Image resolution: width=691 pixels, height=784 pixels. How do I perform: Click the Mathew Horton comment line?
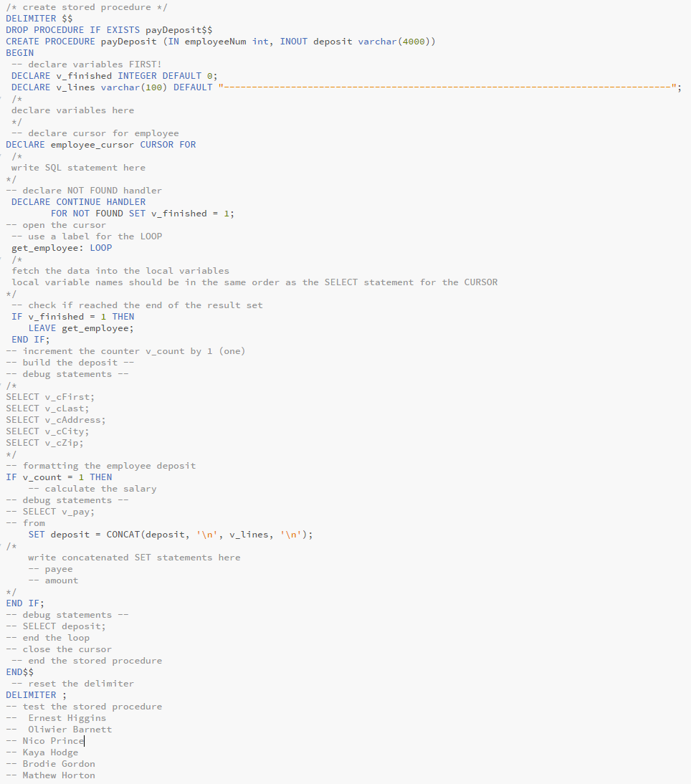(x=50, y=775)
